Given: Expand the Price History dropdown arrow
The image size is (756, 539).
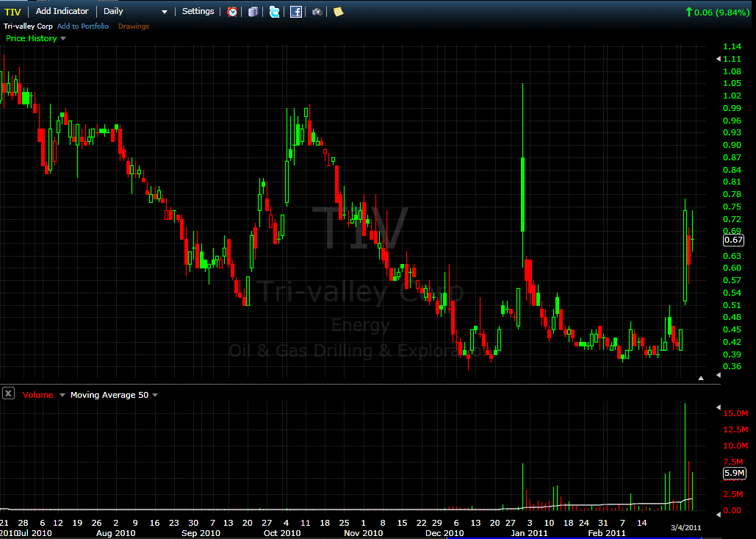Looking at the screenshot, I should pos(63,38).
